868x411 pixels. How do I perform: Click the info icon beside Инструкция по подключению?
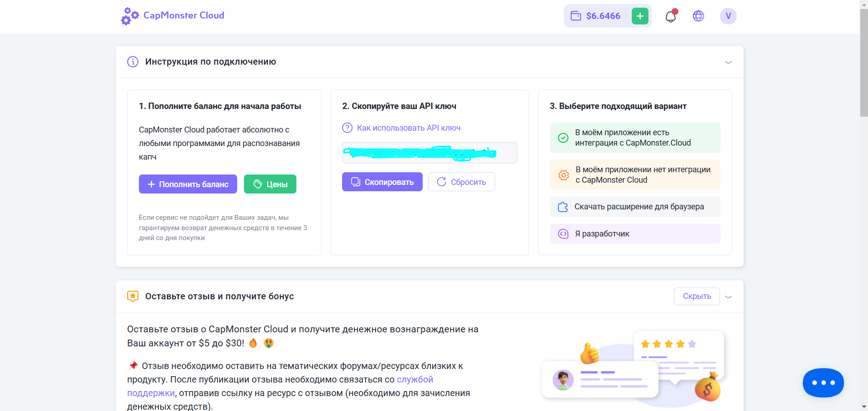coord(133,62)
